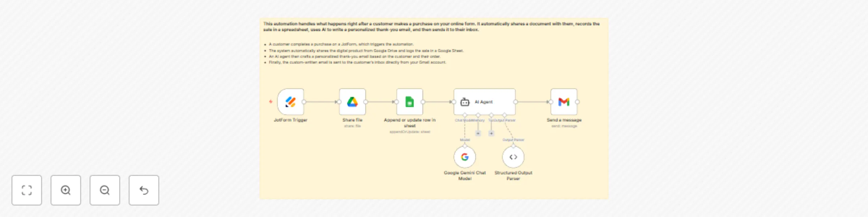Click the AI Agent main output connector dot
Image resolution: width=868 pixels, height=217 pixels.
pos(516,102)
